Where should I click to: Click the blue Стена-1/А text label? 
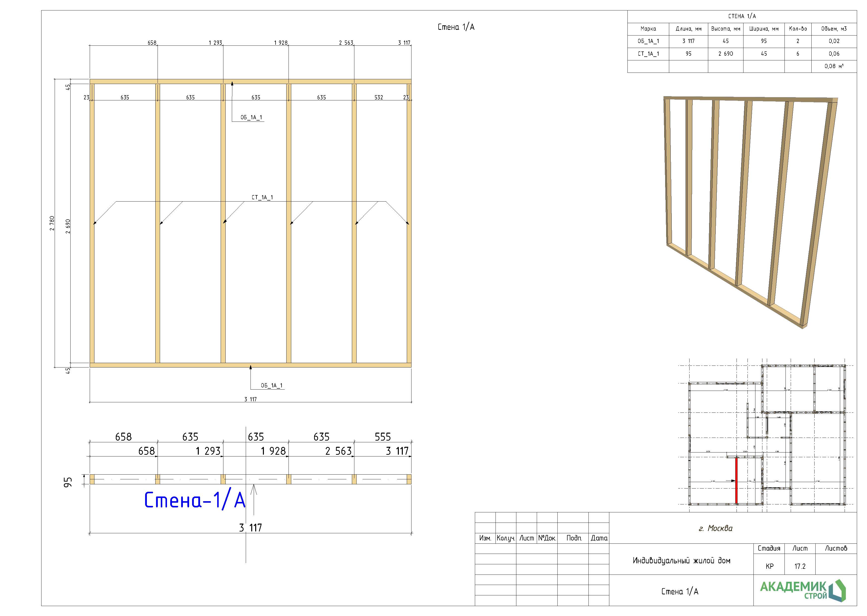pos(195,500)
